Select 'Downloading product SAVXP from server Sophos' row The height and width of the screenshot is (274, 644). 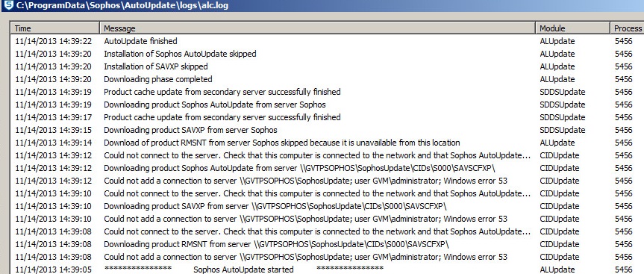coord(328,130)
